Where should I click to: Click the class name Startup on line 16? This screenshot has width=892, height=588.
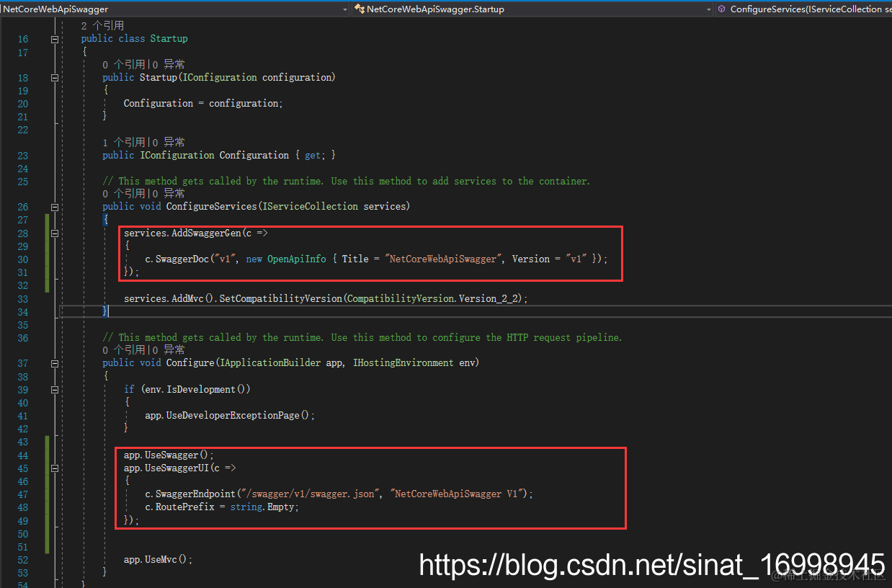click(x=169, y=39)
